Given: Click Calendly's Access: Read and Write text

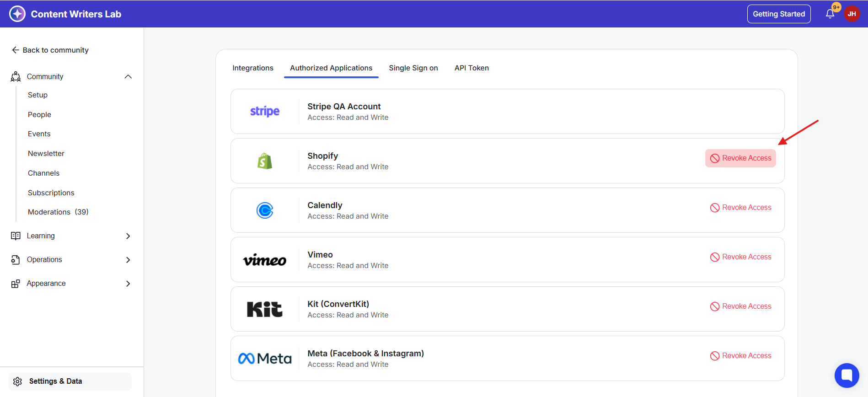Looking at the screenshot, I should [348, 216].
